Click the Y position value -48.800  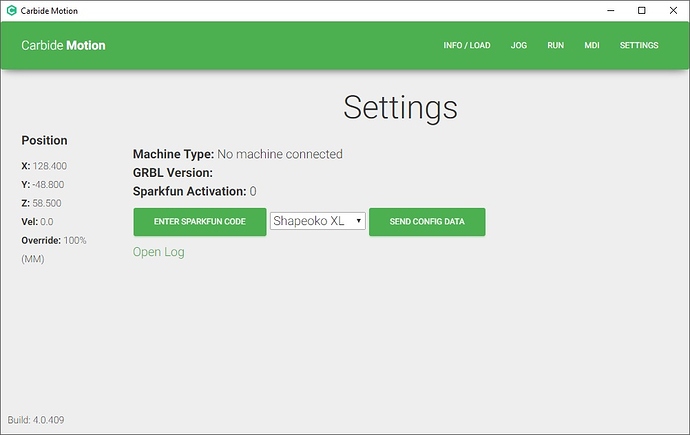48,185
